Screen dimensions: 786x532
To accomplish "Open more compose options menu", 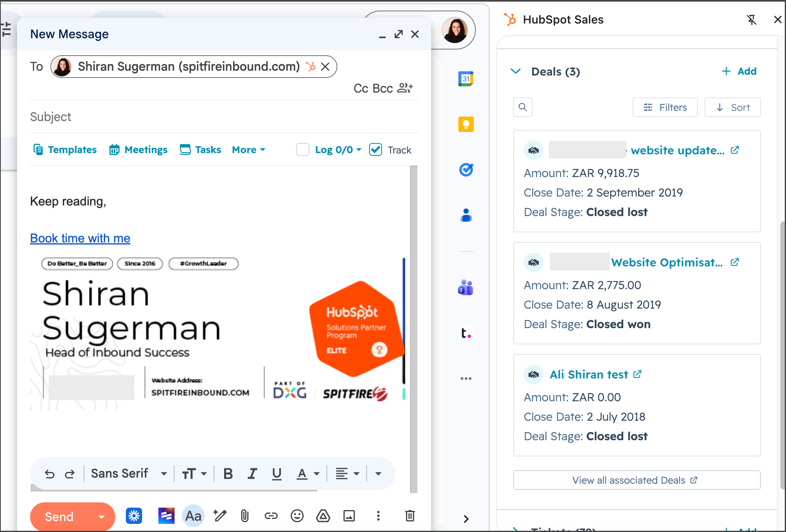I will tap(378, 516).
